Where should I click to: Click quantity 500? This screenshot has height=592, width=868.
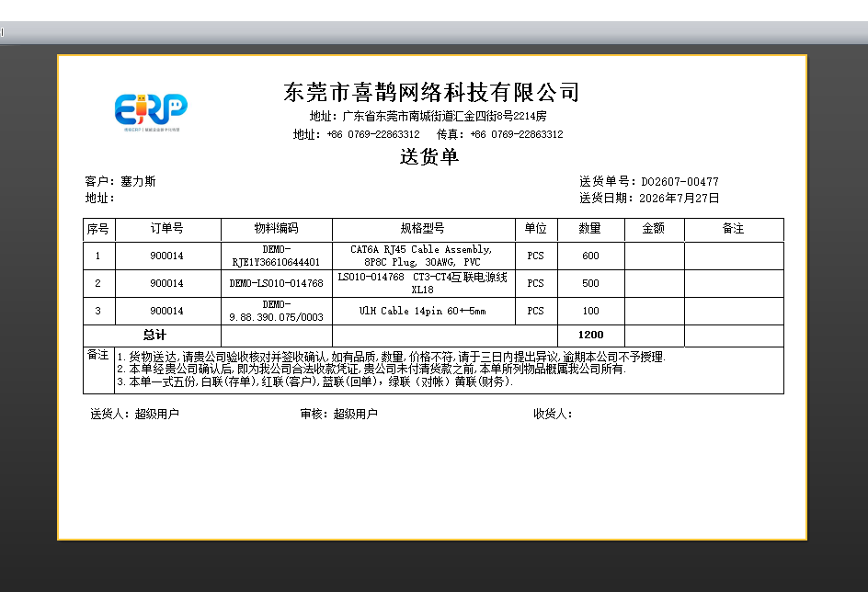590,283
